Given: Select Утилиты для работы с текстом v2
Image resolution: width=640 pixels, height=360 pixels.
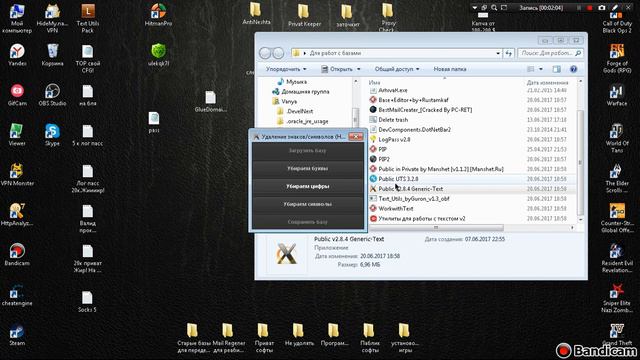Looking at the screenshot, I should [x=422, y=218].
